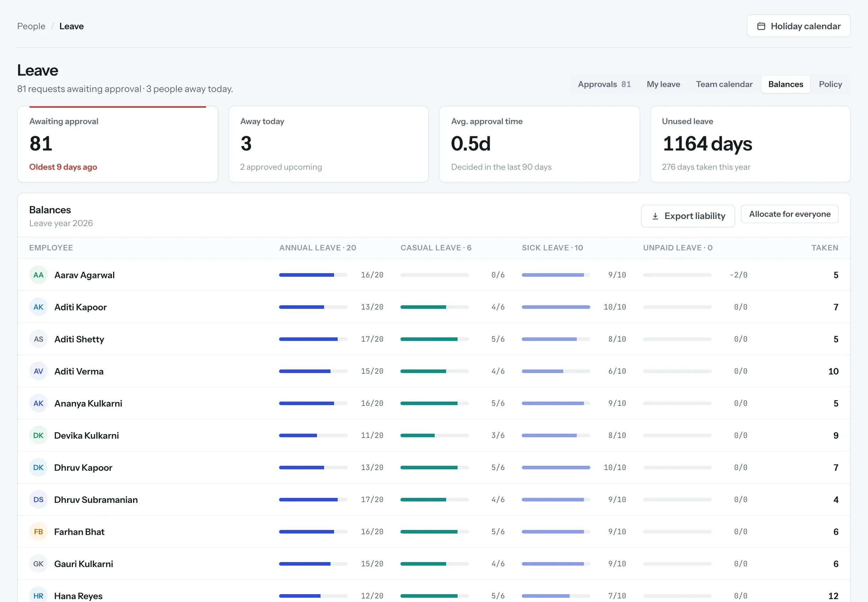Screen dimensions: 868x602
Task: Switch to the My leave tab
Action: click(663, 84)
